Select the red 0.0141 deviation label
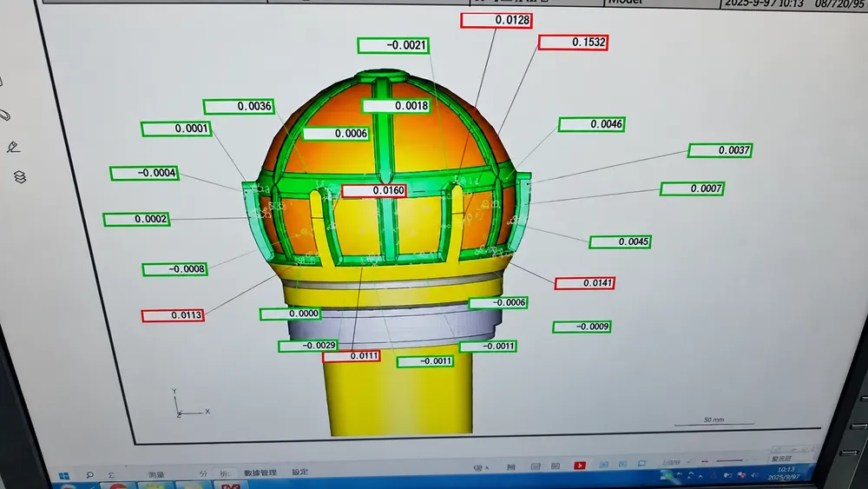This screenshot has width=868, height=489. pyautogui.click(x=584, y=283)
